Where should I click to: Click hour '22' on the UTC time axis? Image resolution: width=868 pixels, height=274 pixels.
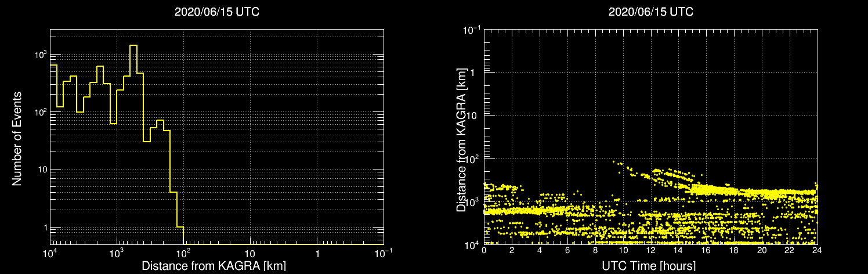790,250
